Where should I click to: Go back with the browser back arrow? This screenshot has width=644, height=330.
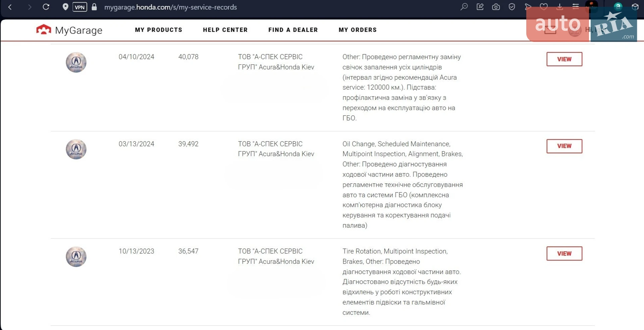coord(10,7)
